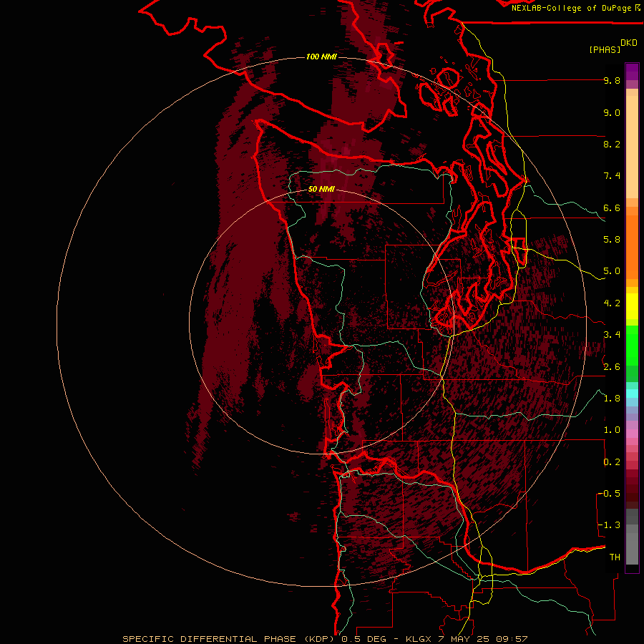
Task: Click the 4.2 legend value
Action: click(x=612, y=303)
